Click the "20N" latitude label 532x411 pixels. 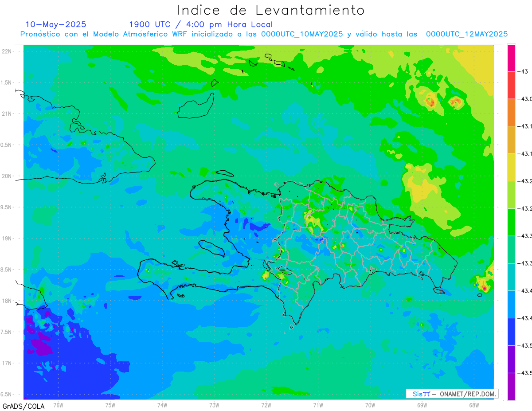pos(7,176)
